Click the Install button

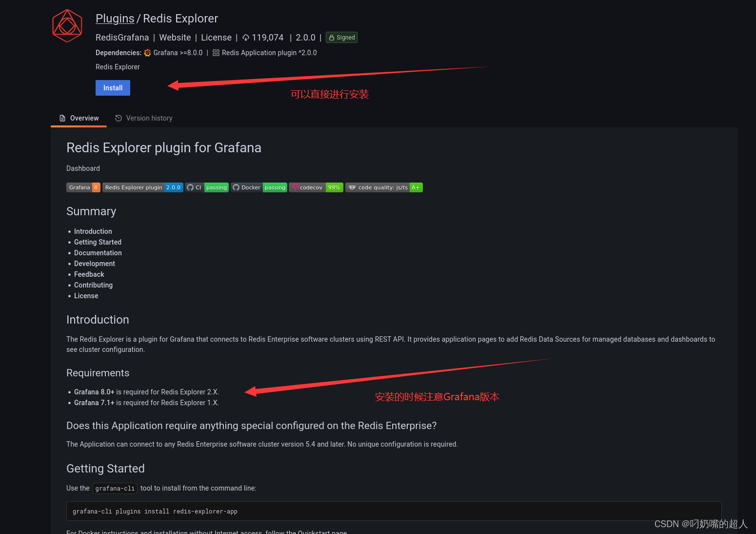click(113, 88)
